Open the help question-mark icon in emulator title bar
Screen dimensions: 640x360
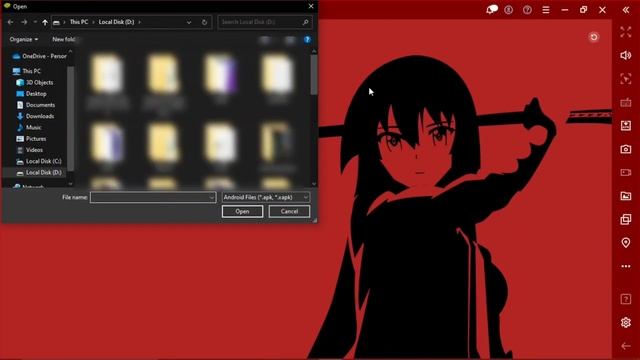point(527,10)
